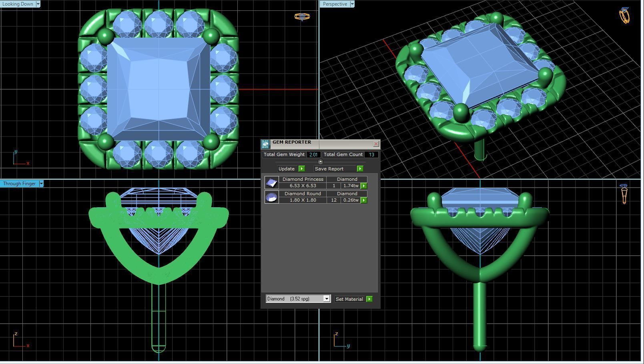Click the 'Total Gem Count' label

coord(343,154)
